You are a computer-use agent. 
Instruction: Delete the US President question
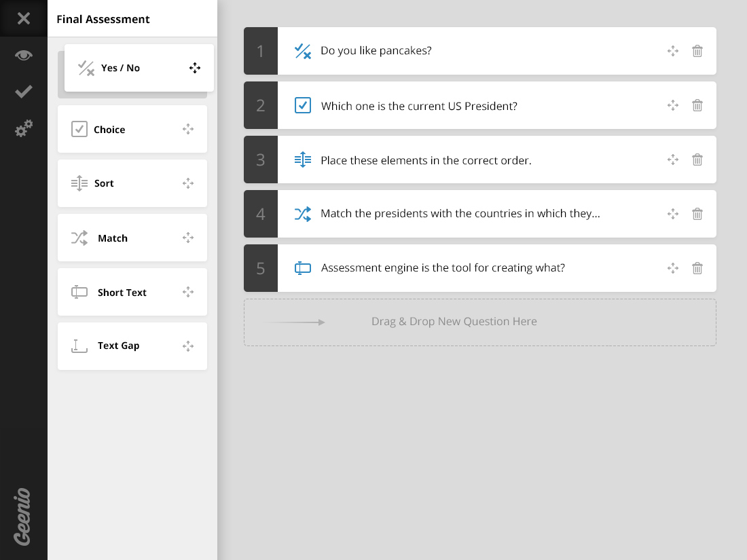pos(697,105)
